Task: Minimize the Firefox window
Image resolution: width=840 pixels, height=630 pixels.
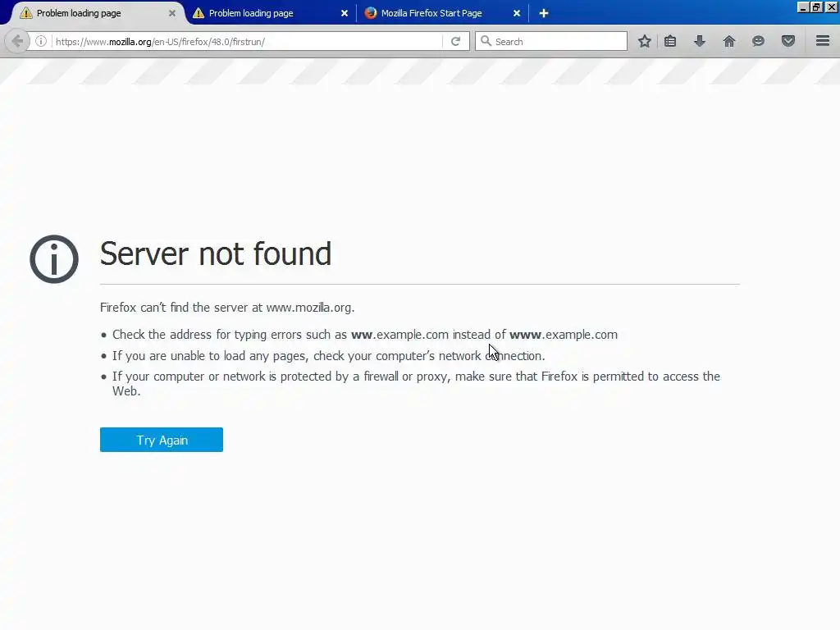Action: coord(802,7)
